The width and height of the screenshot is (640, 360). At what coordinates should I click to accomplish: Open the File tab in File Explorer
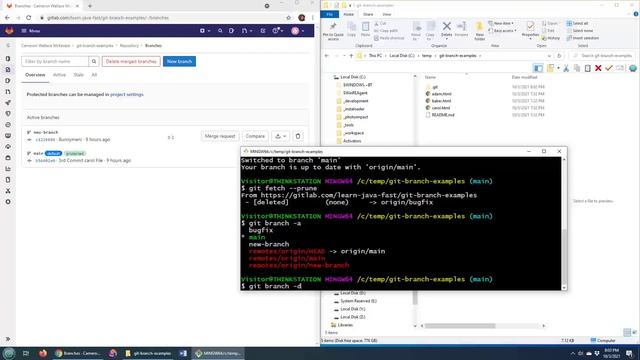point(329,14)
